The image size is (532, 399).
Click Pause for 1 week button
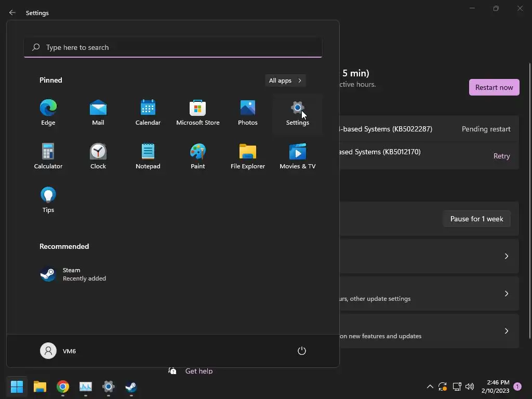coord(477,219)
